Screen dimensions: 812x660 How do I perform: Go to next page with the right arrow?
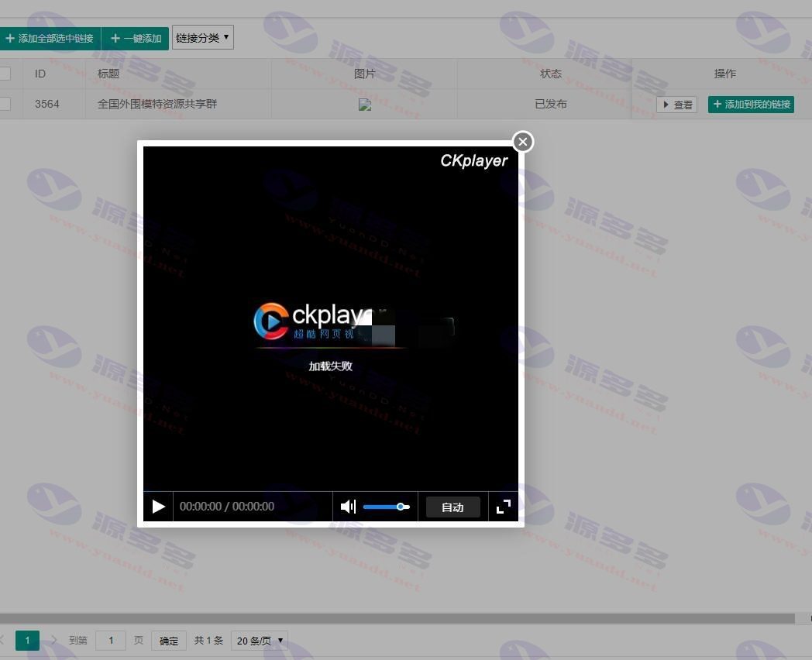[x=53, y=641]
